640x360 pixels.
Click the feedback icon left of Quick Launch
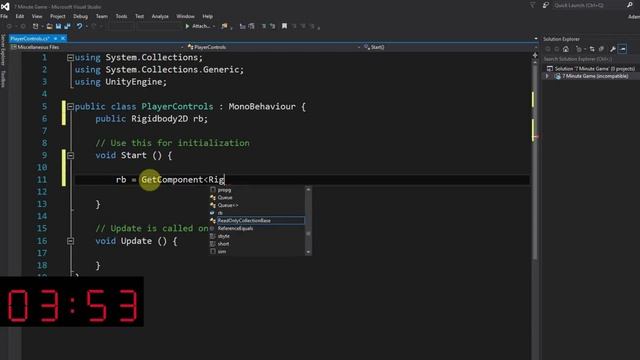546,5
